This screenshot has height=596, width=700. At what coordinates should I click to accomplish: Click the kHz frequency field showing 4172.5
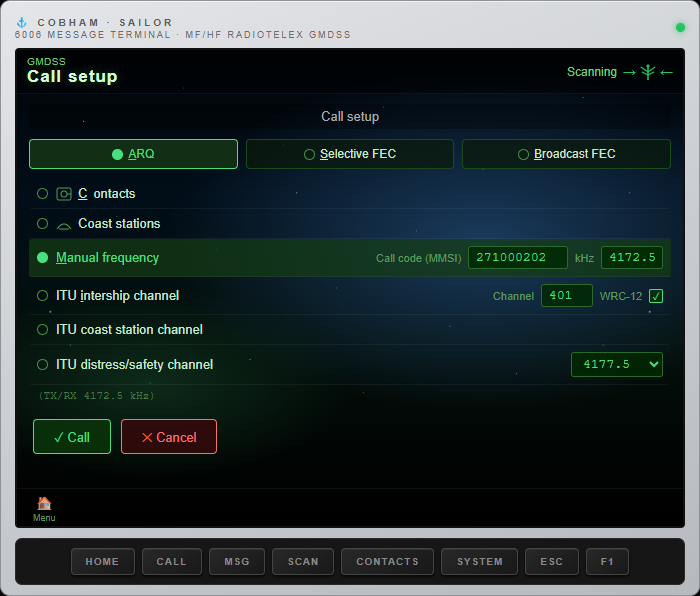click(x=632, y=258)
